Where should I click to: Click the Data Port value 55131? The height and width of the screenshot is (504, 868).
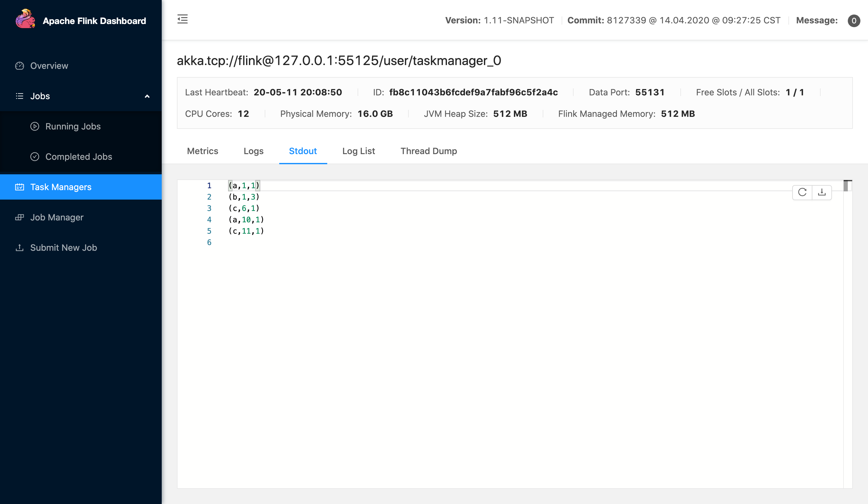650,92
